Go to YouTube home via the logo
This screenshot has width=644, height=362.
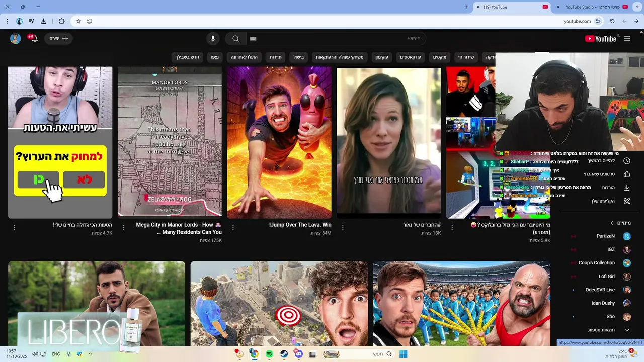pyautogui.click(x=601, y=39)
